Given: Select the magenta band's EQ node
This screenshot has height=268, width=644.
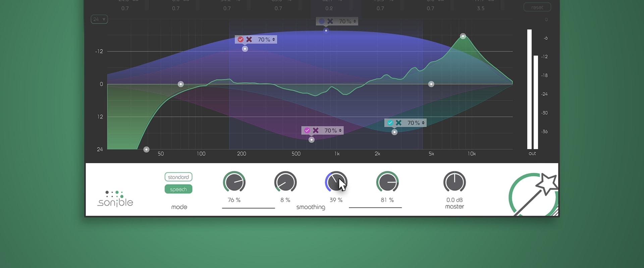Looking at the screenshot, I should click(x=312, y=140).
